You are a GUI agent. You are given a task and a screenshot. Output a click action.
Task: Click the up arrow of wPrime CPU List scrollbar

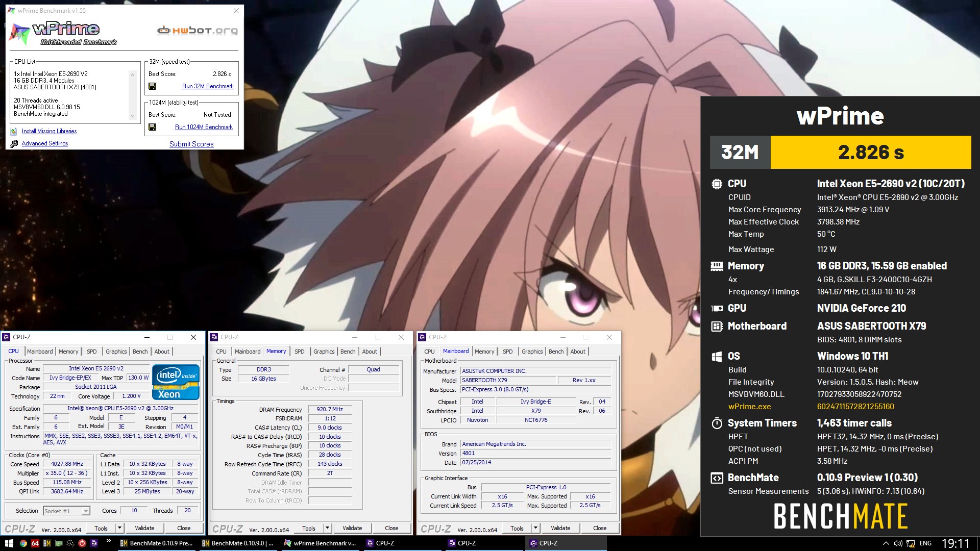[133, 74]
